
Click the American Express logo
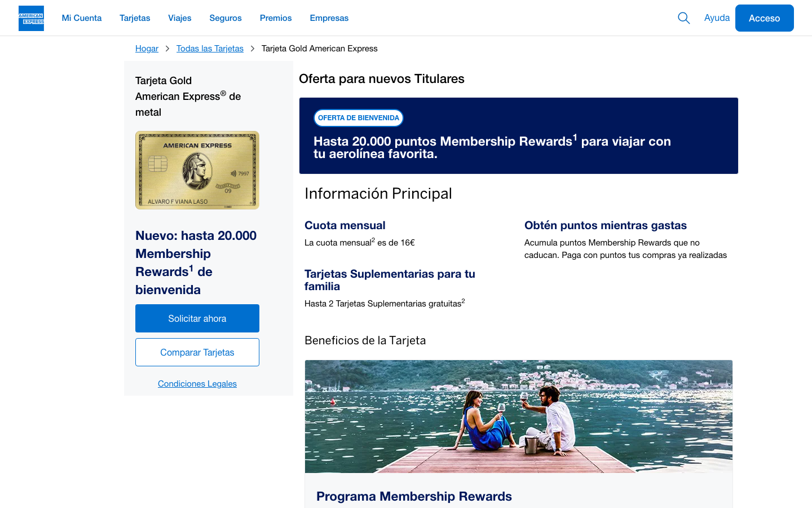(31, 18)
